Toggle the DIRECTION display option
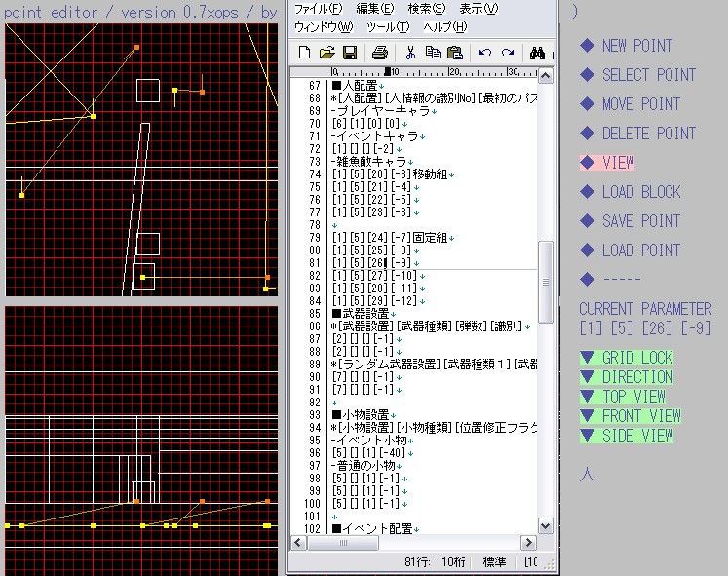Viewport: 728px width, 576px height. coord(627,377)
